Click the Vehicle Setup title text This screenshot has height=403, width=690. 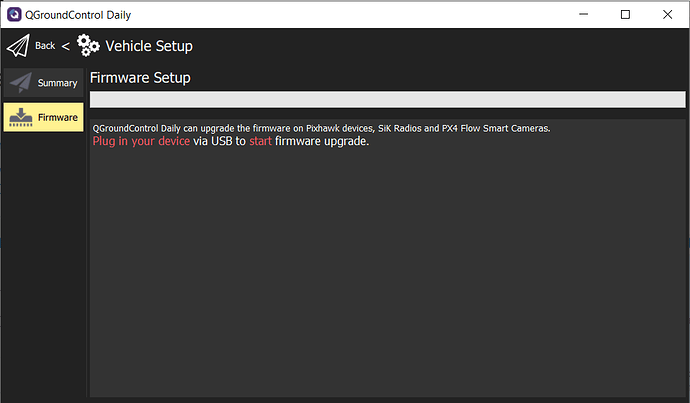(x=149, y=46)
